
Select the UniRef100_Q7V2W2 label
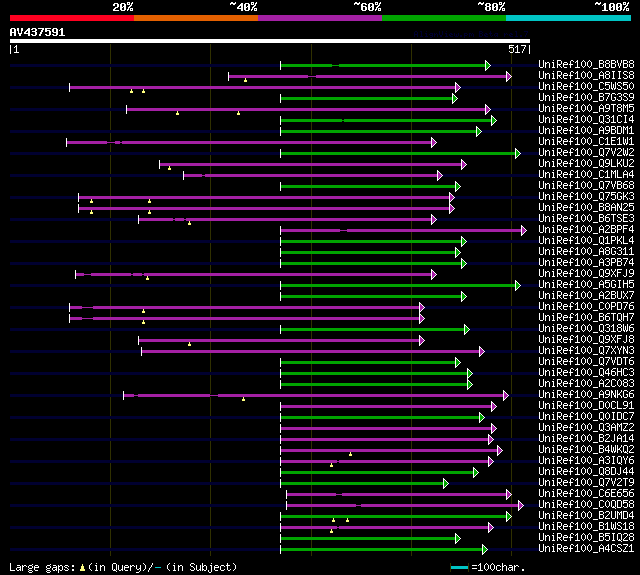pos(586,153)
